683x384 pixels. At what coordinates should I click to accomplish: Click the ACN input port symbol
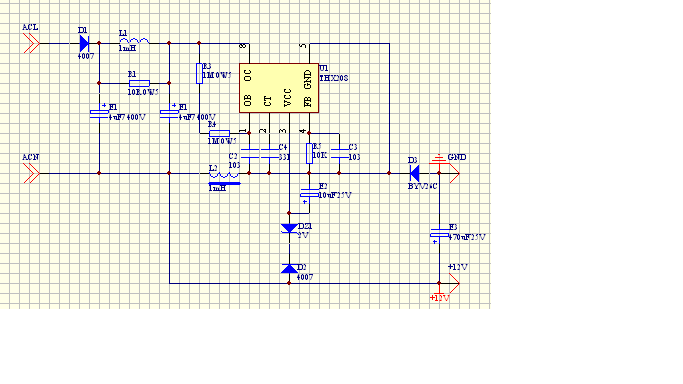pos(31,173)
